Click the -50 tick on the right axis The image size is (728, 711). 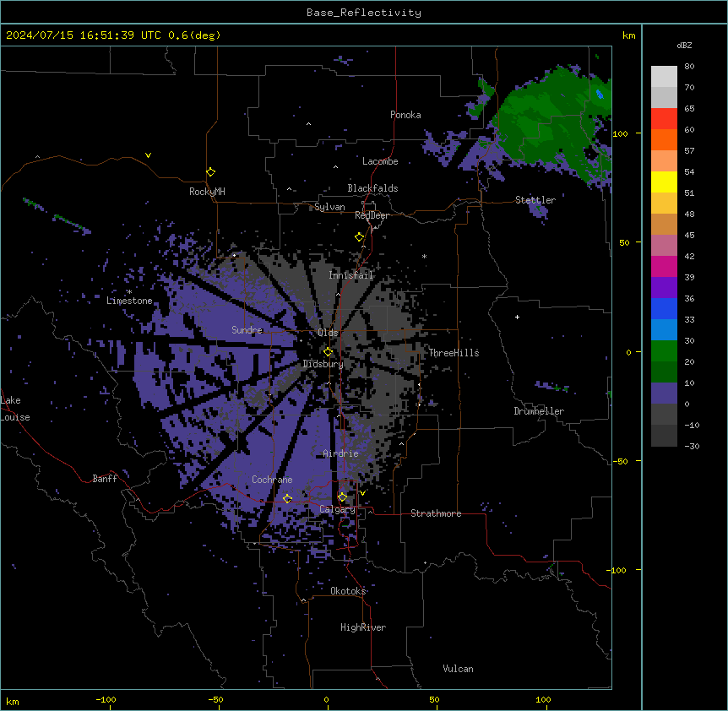click(620, 461)
